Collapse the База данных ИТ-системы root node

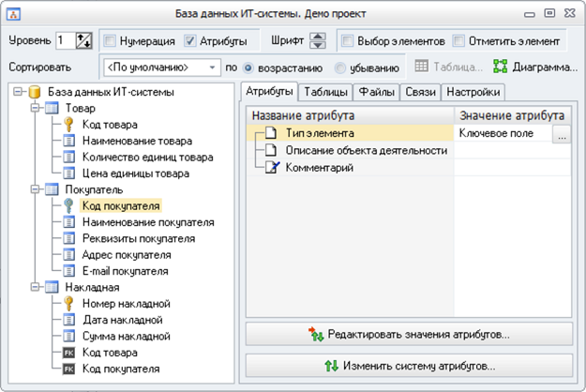(18, 92)
